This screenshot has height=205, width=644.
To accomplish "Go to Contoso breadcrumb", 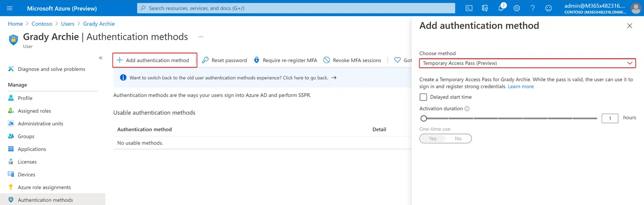I will (42, 23).
